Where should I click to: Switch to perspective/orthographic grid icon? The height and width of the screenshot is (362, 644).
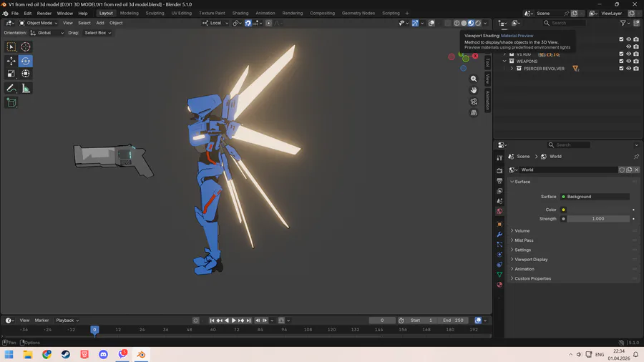pos(474,112)
